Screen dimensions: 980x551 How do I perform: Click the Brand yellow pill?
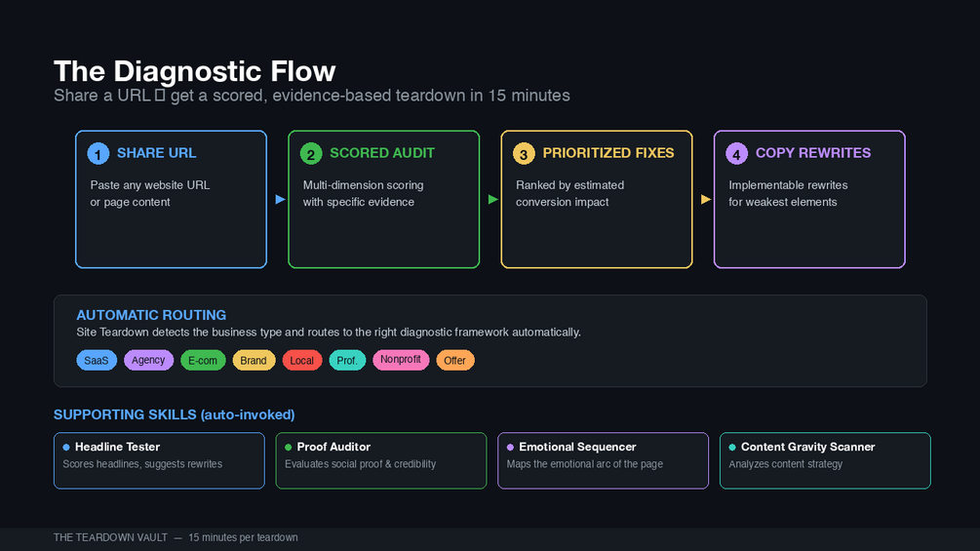[x=254, y=361]
